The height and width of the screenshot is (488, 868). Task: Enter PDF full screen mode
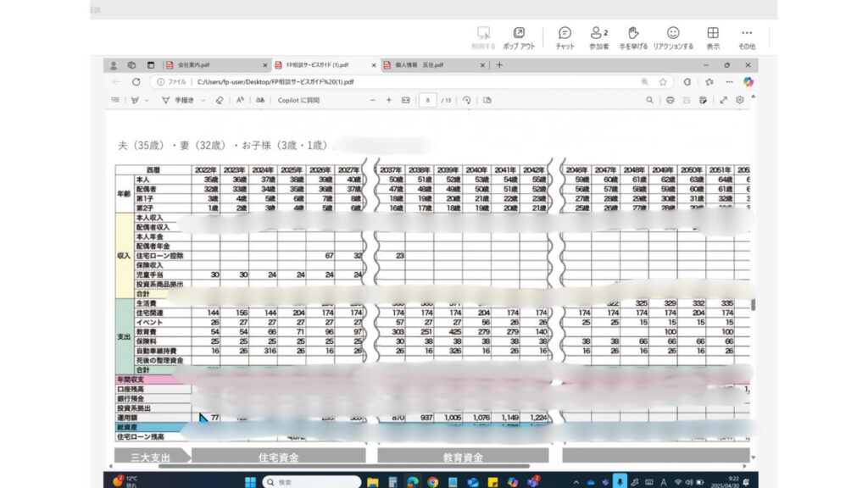(x=723, y=100)
